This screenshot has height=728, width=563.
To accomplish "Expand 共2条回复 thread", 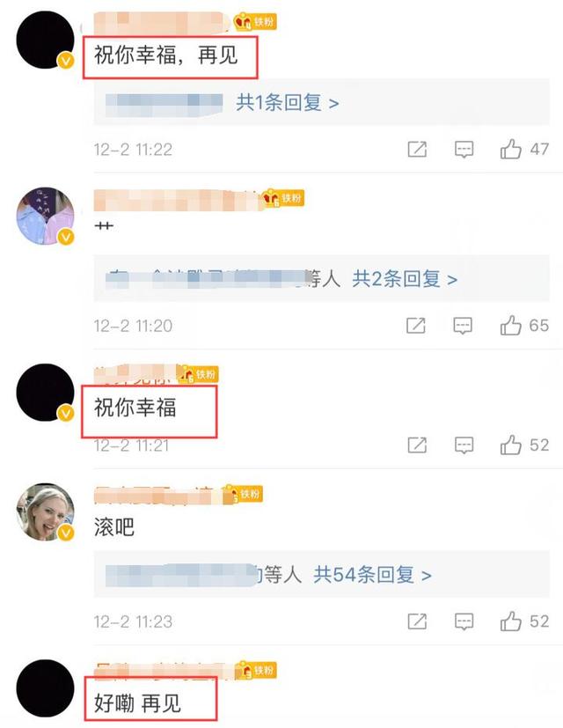I will (405, 278).
